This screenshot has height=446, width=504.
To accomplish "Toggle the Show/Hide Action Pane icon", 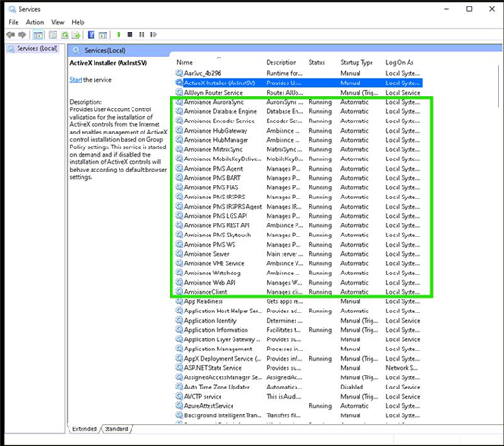I will [x=103, y=34].
